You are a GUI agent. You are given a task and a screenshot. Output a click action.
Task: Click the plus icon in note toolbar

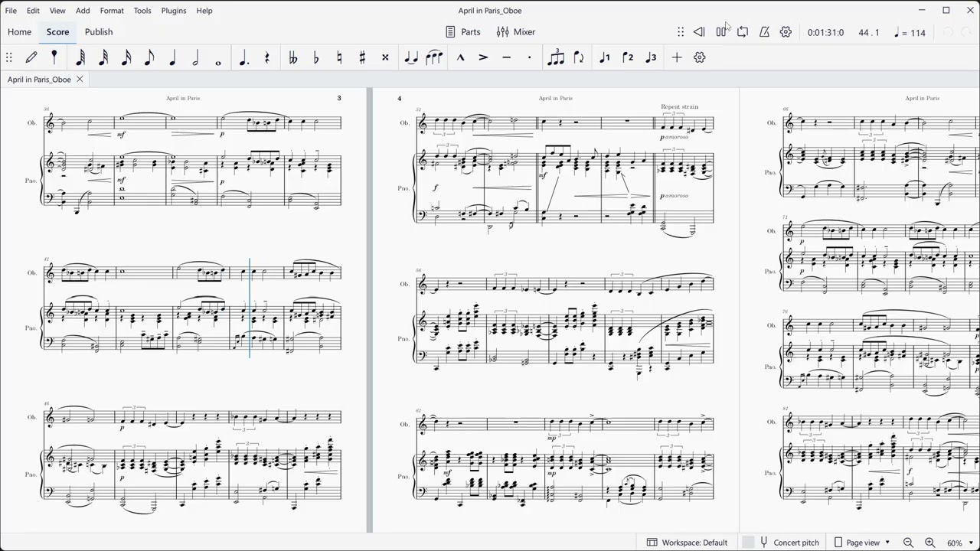[677, 57]
